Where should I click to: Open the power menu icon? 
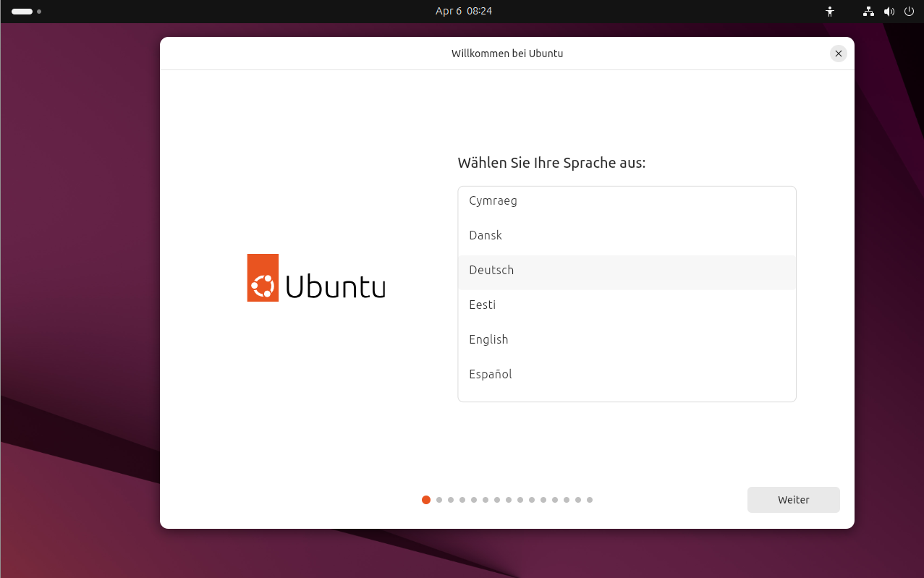click(910, 12)
